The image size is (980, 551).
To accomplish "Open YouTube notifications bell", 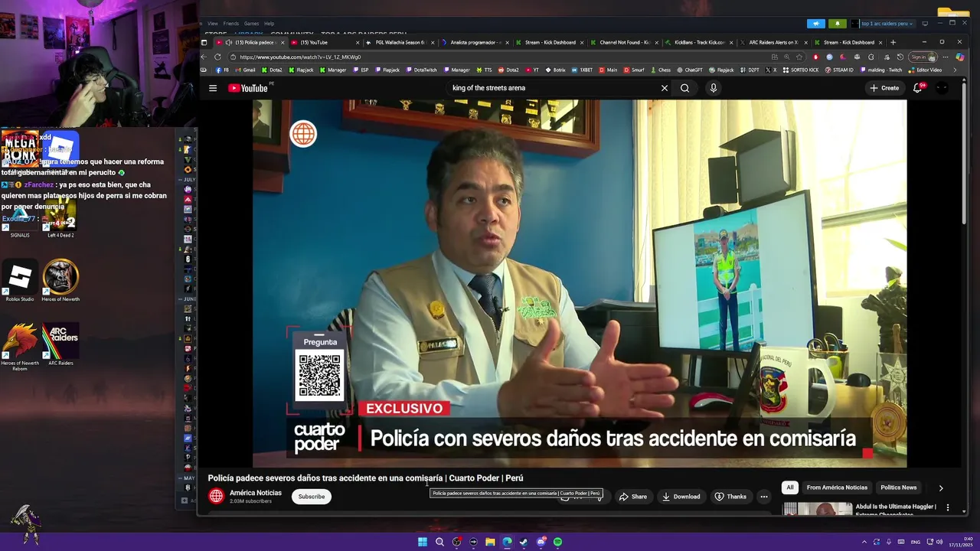I will pyautogui.click(x=918, y=88).
